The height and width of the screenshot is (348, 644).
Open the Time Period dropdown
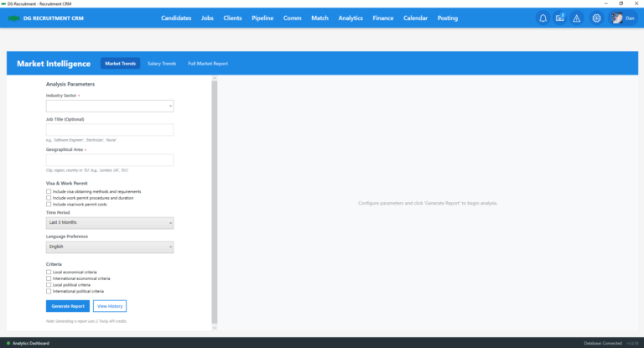(x=109, y=223)
